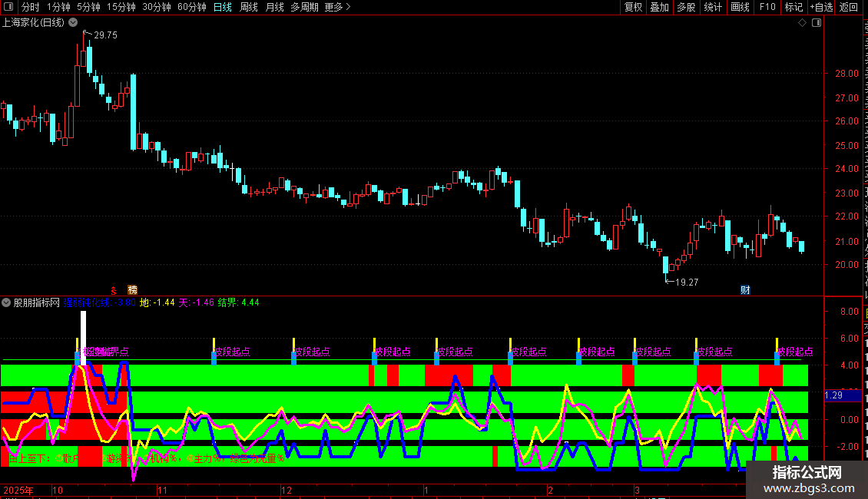Click the 2025年 date axis label
Viewport: 868px width, 499px height.
(x=18, y=490)
